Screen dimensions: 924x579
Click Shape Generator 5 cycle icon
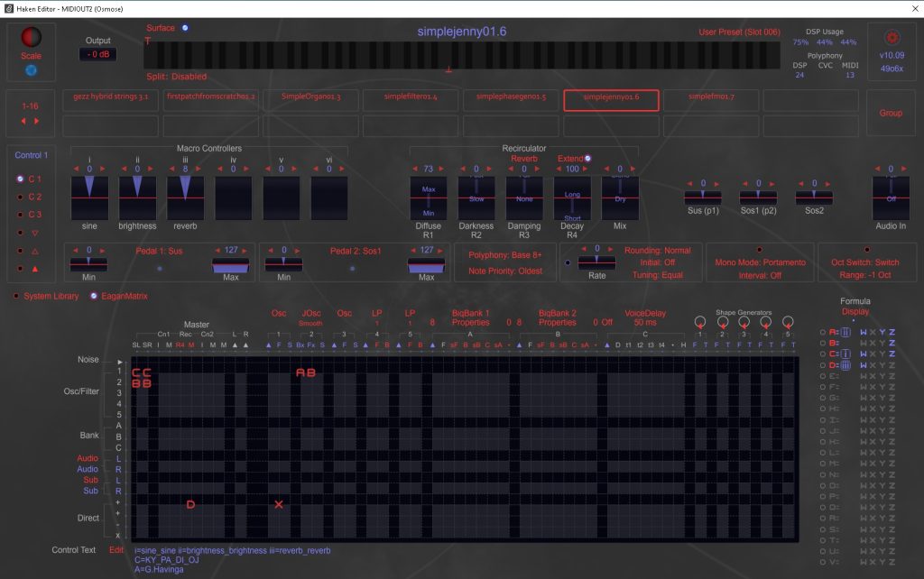click(787, 322)
